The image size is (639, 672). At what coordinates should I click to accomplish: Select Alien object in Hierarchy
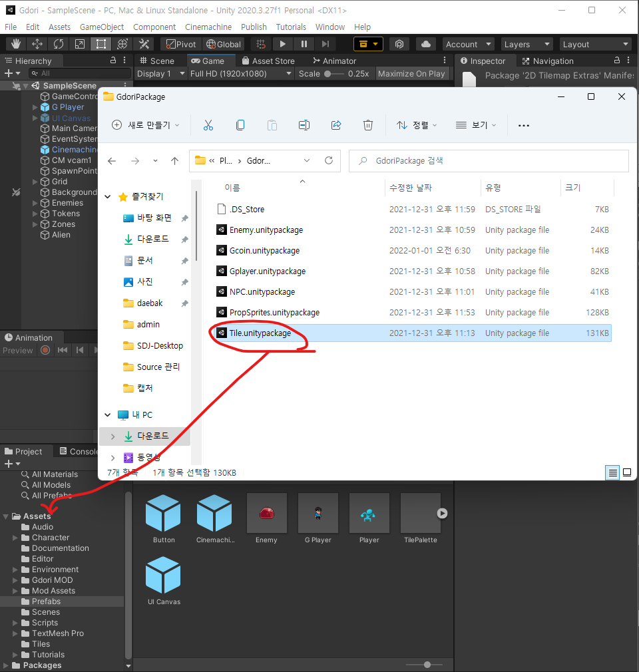[61, 235]
